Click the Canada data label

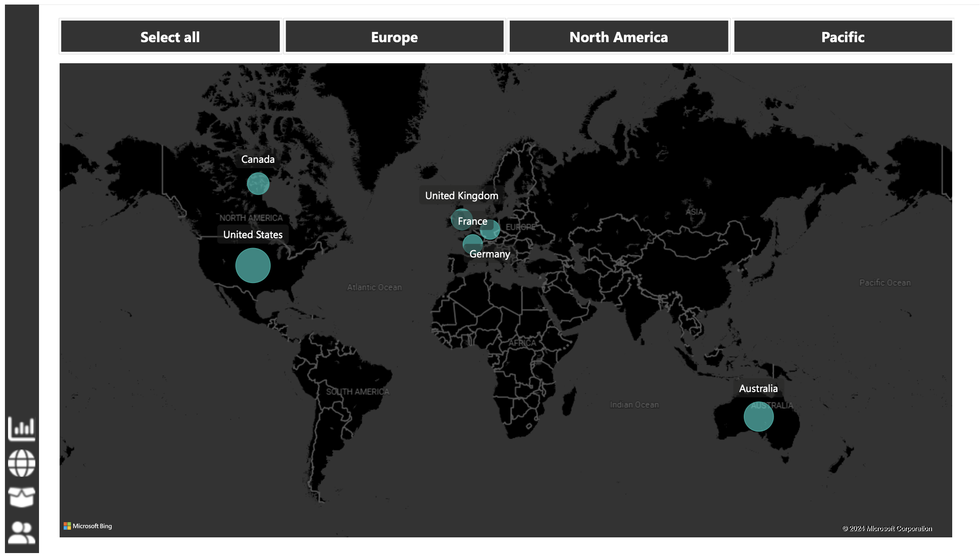click(x=258, y=159)
